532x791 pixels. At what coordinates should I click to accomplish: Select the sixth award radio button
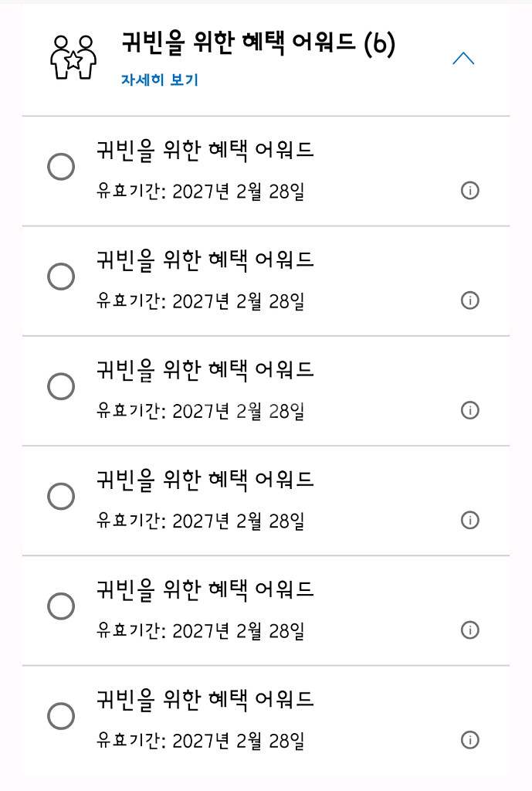pos(61,716)
